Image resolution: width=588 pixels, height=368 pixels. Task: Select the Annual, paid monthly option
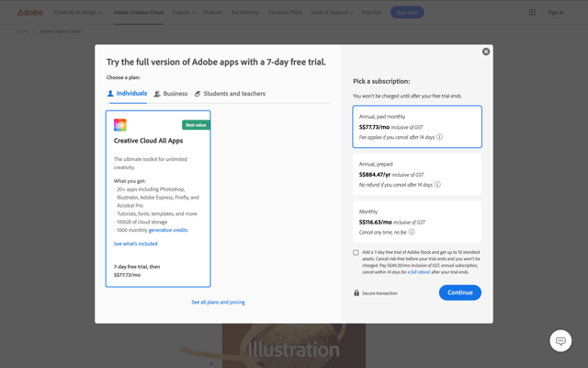click(x=416, y=127)
